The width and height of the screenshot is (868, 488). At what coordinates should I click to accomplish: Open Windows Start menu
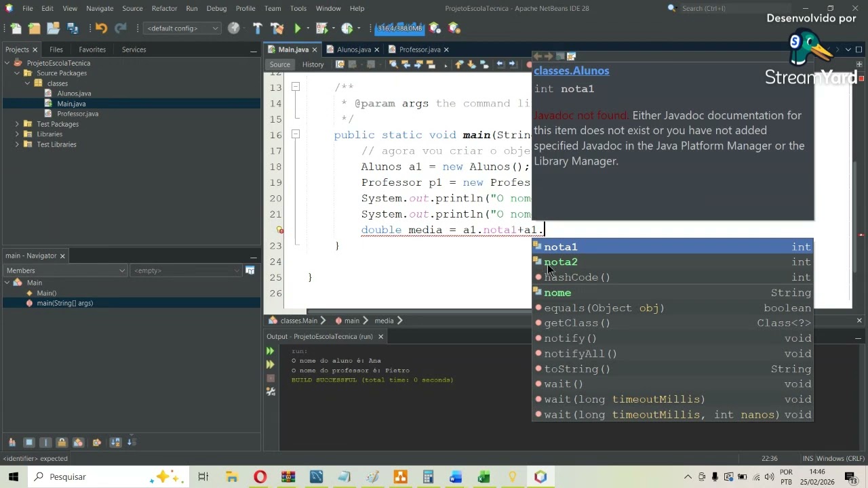14,477
